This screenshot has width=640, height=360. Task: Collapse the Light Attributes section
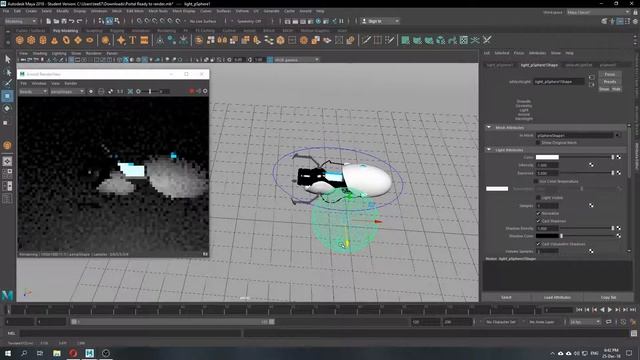click(x=489, y=149)
